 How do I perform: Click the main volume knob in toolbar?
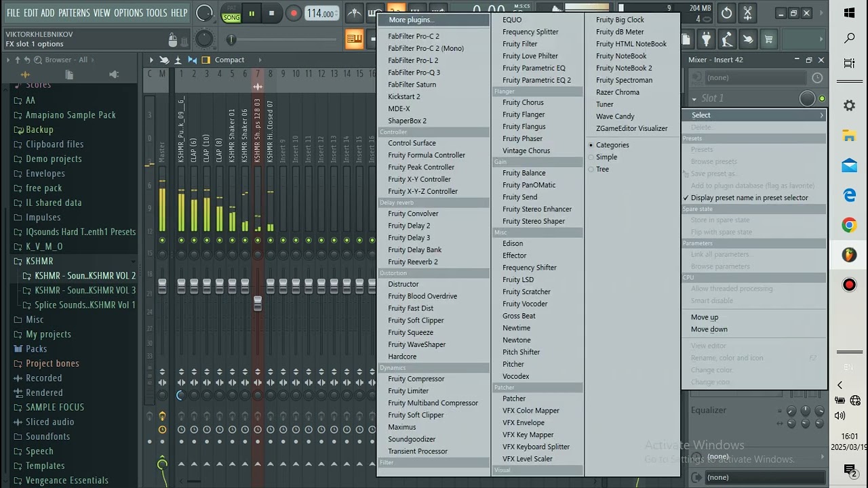(203, 13)
